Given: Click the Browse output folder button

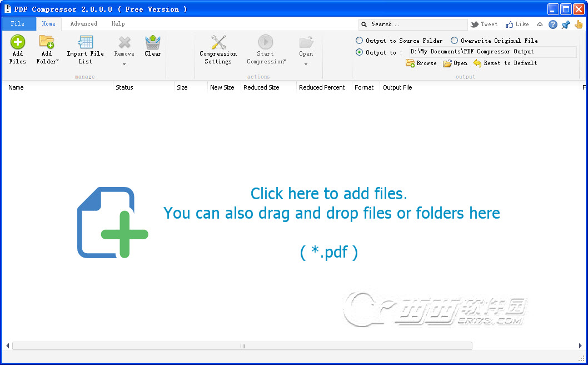Looking at the screenshot, I should click(421, 63).
